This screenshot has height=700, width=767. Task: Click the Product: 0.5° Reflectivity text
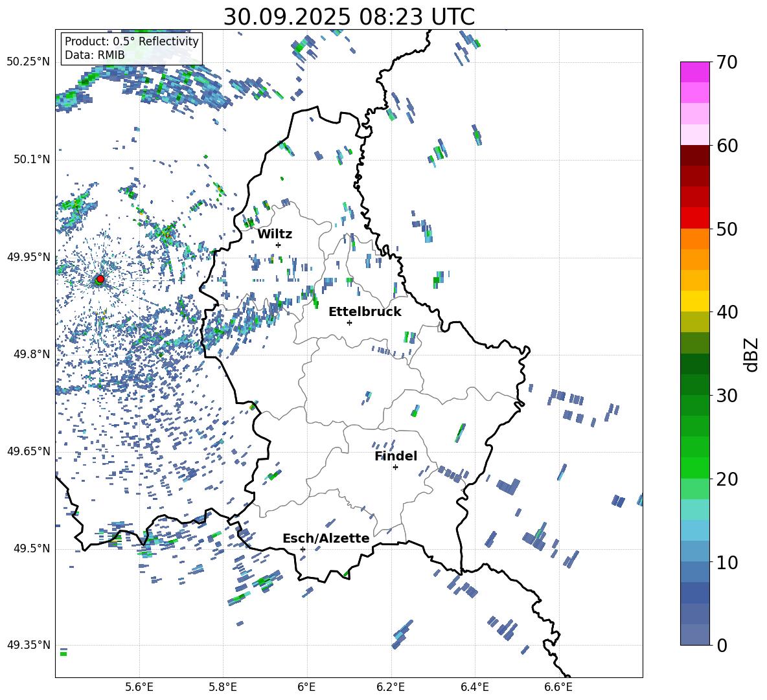point(132,41)
